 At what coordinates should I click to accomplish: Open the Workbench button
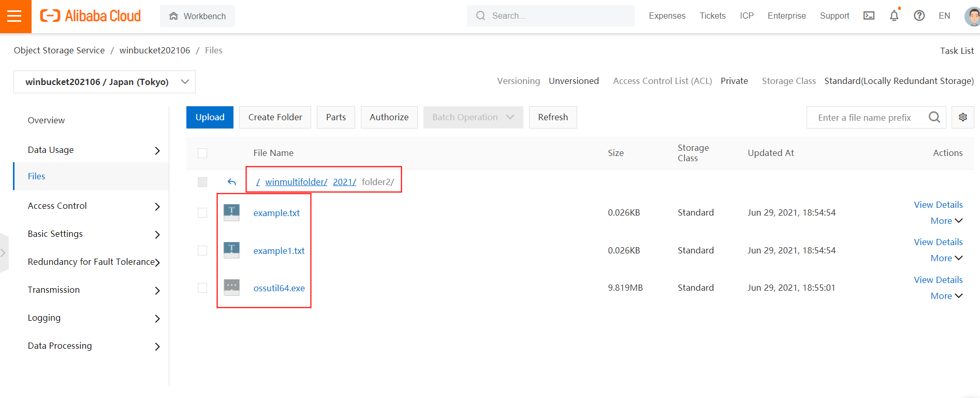tap(197, 16)
